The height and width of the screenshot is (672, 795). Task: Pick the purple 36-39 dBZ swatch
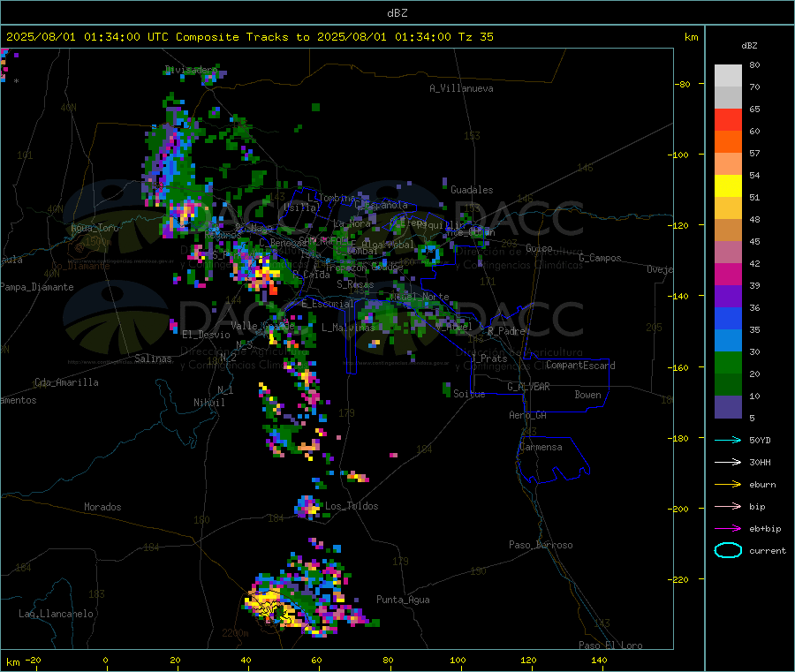[x=728, y=297]
